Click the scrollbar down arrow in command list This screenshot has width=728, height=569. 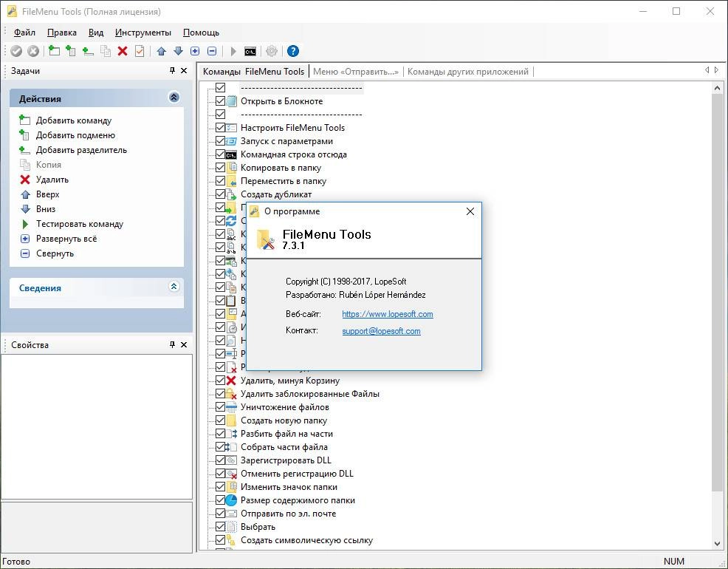pyautogui.click(x=717, y=544)
